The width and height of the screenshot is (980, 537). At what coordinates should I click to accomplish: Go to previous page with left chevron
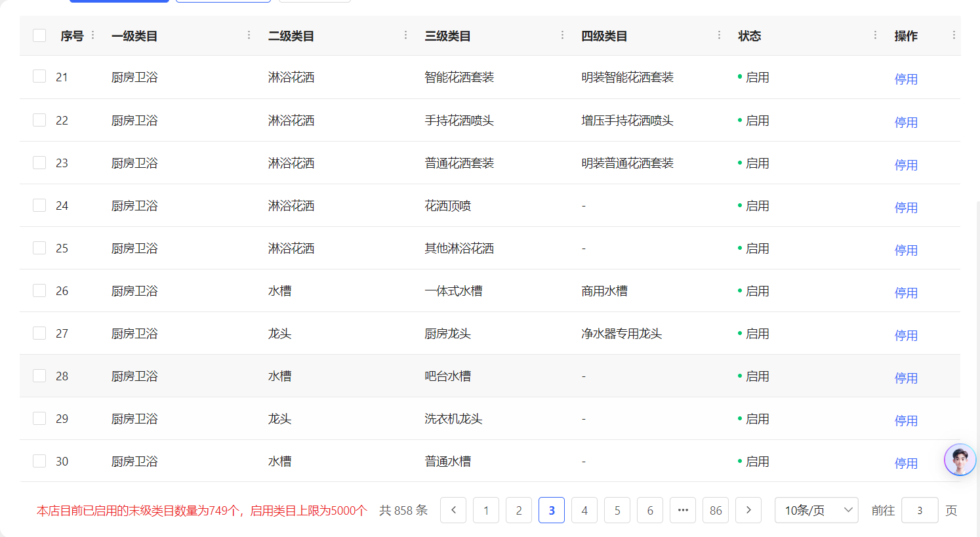(453, 510)
